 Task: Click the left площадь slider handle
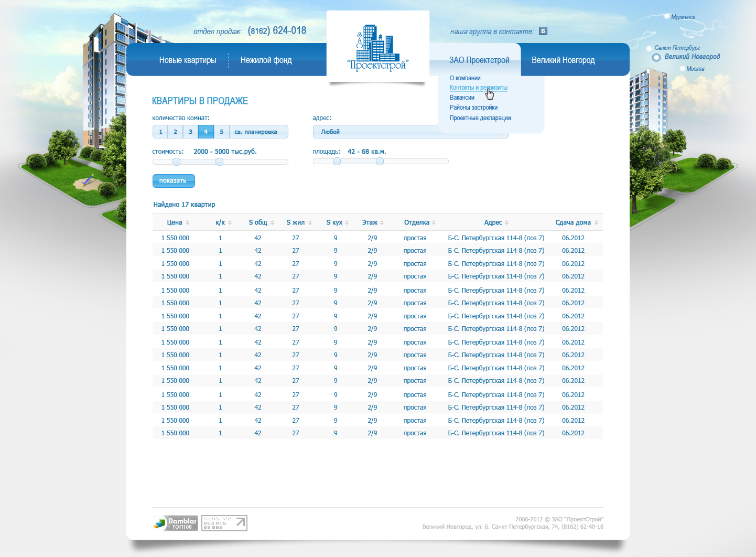click(337, 161)
